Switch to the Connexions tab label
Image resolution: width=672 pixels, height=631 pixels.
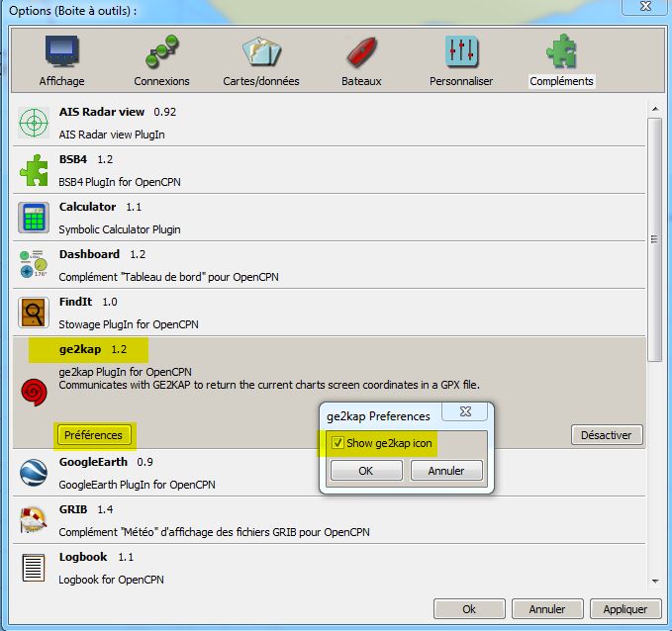pyautogui.click(x=161, y=81)
